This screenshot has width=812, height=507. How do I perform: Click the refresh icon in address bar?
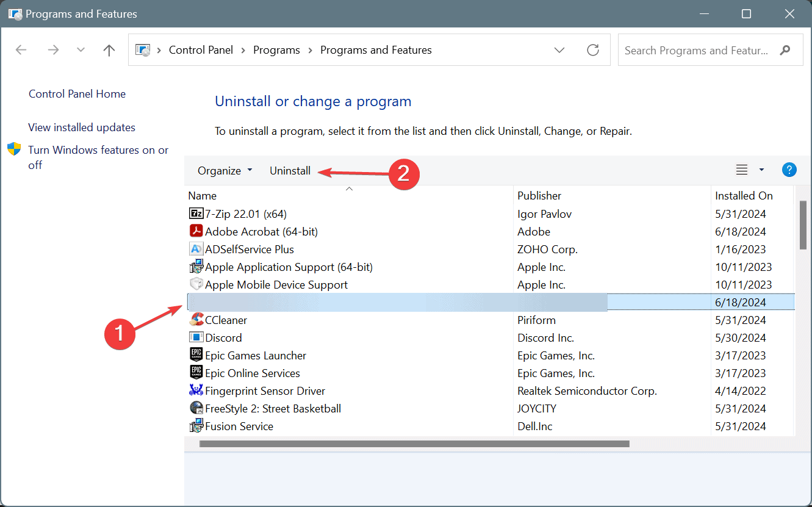coord(592,50)
